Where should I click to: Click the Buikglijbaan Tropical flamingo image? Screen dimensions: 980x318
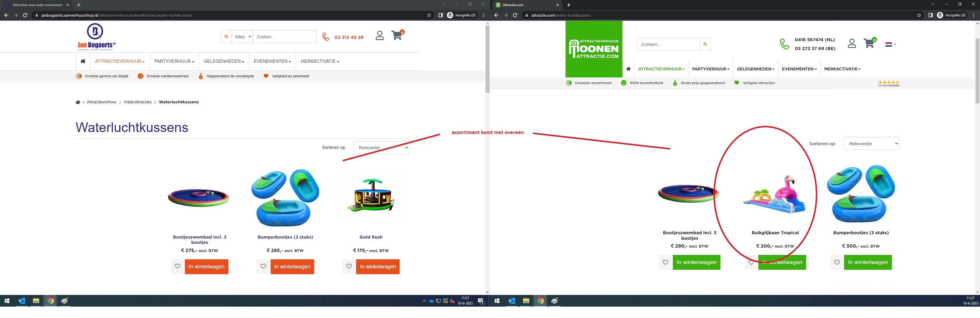[x=775, y=194]
